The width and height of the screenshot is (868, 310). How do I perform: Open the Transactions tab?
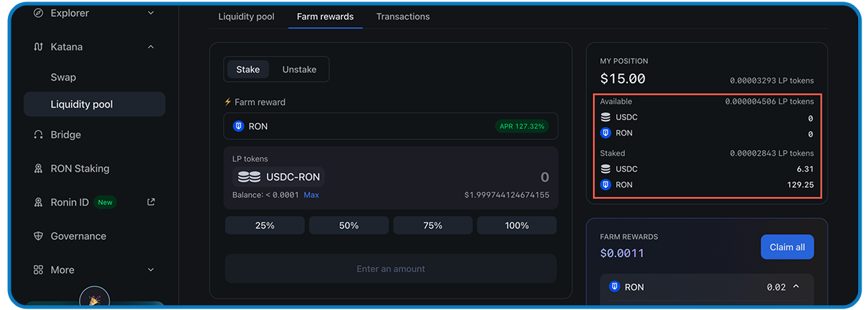403,17
